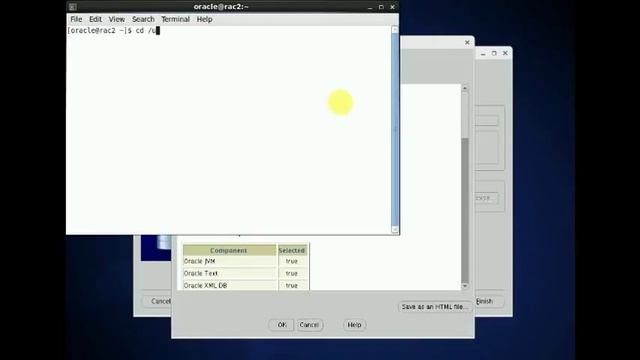
Task: Select the Oracle XML DB row
Action: tap(245, 285)
